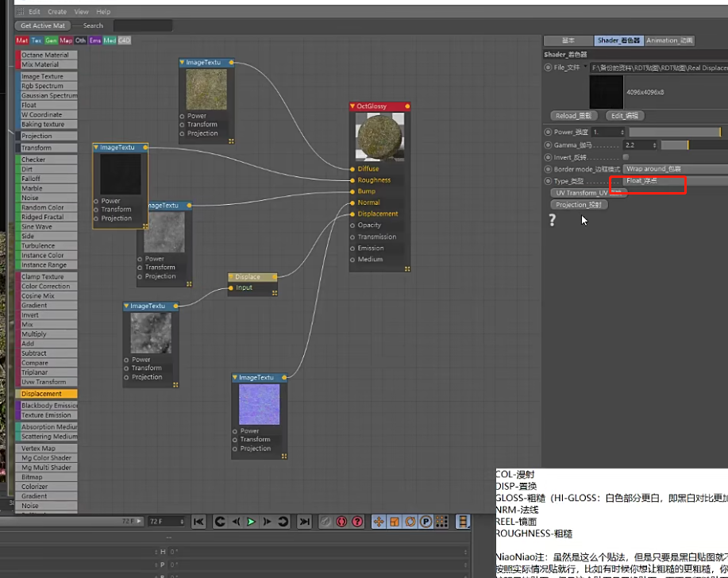This screenshot has width=728, height=578.
Task: Adjust the Gamma slider bar
Action: 694,145
